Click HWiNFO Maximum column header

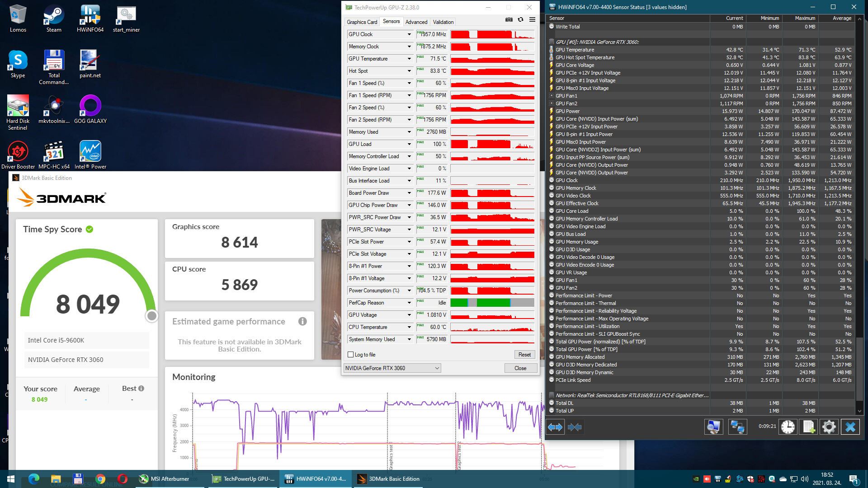[x=801, y=18]
